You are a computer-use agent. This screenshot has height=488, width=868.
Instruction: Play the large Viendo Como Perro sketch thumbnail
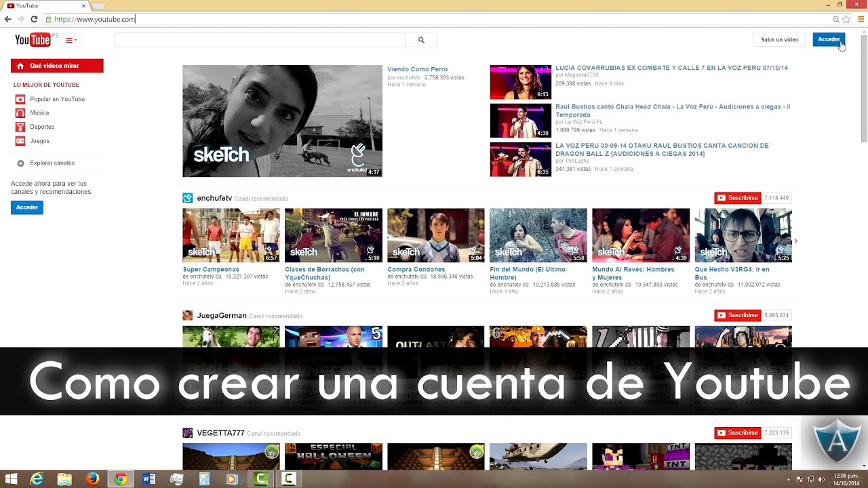(282, 121)
